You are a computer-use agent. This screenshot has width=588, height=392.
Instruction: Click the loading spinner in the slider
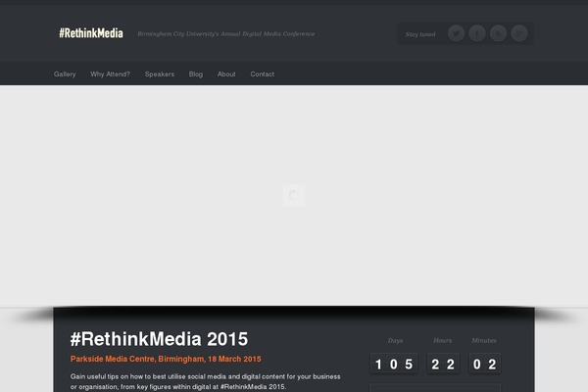294,195
